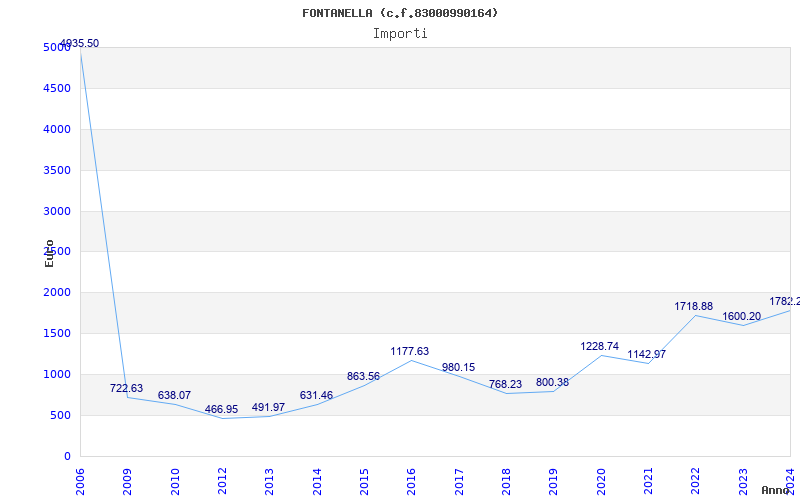
Task: Select the 1142.97 data label
Action: (x=646, y=354)
